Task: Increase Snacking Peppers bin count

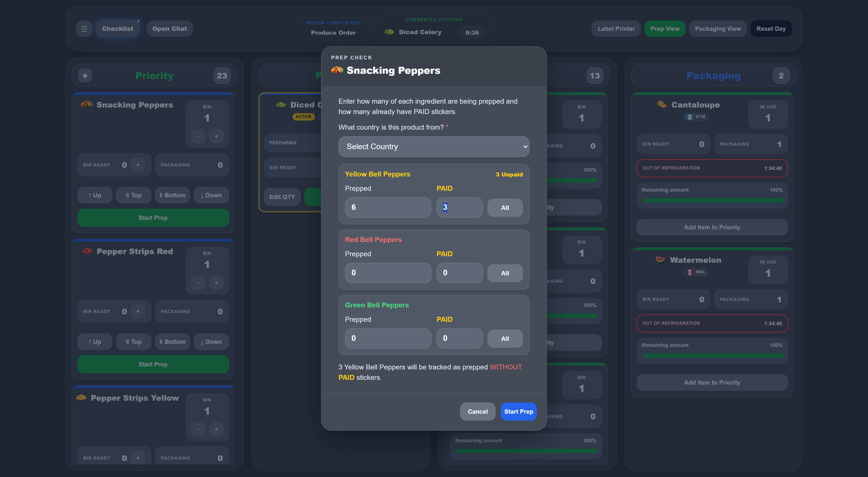Action: pyautogui.click(x=216, y=136)
